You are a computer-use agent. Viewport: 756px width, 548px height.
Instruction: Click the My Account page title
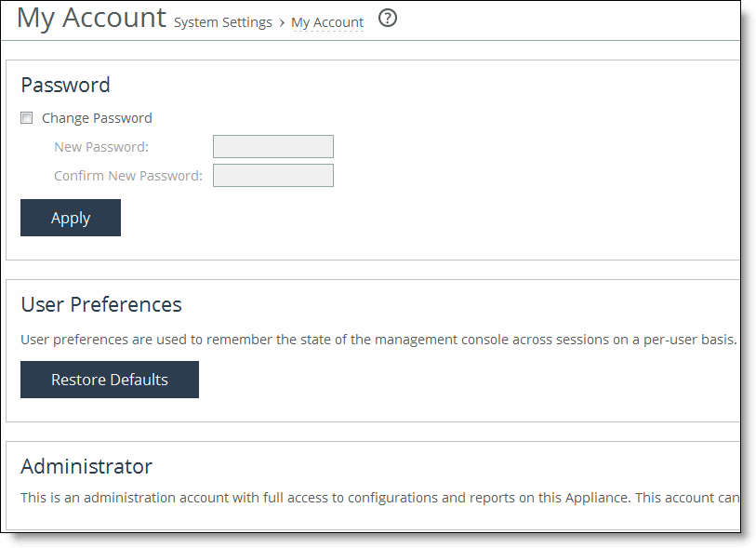coord(90,18)
